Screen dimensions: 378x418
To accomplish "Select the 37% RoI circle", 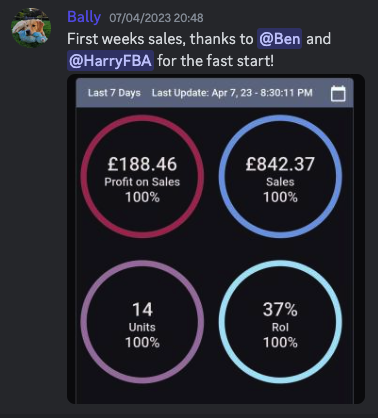I will (280, 322).
